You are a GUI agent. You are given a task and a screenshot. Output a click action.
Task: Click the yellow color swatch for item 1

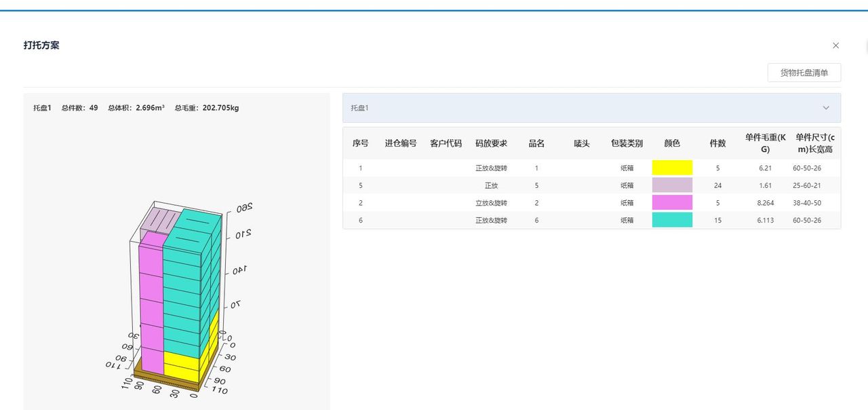(x=672, y=167)
